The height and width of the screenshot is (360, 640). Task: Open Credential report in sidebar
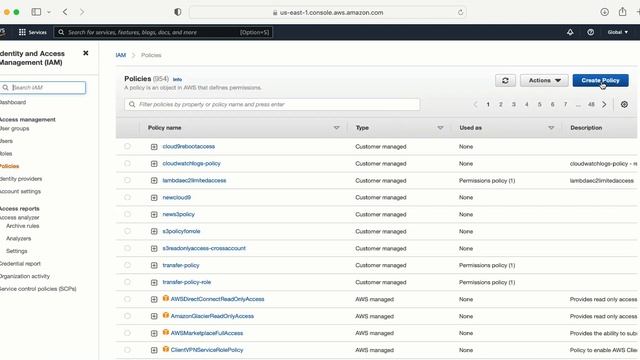20,264
